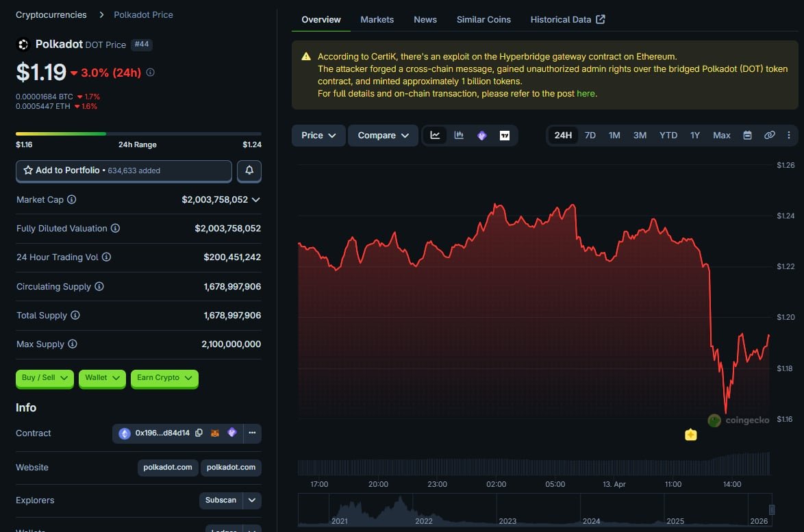Open the Earn Crypto dropdown
Screen dimensions: 804x532
tap(164, 378)
